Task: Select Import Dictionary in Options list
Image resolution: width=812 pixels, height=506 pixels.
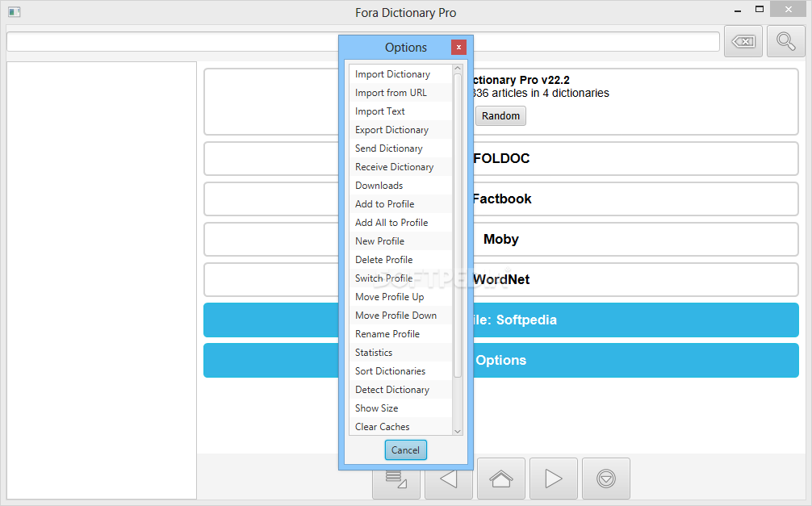Action: point(400,74)
